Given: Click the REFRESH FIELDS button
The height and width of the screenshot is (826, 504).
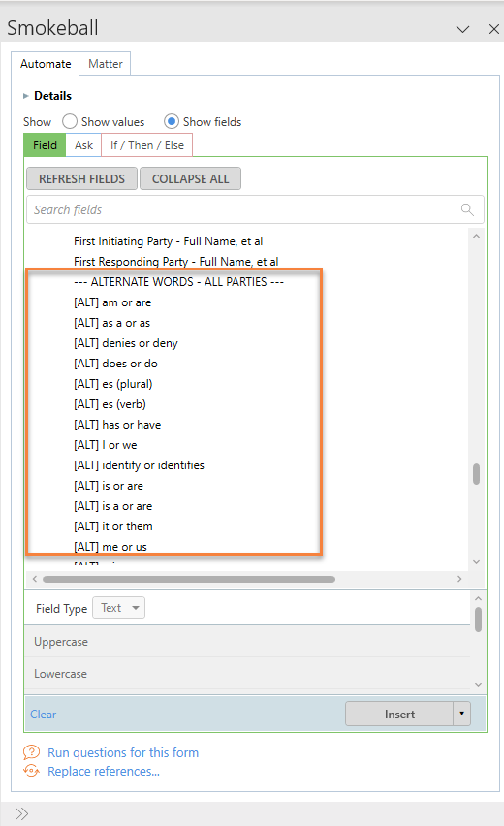Looking at the screenshot, I should click(81, 178).
